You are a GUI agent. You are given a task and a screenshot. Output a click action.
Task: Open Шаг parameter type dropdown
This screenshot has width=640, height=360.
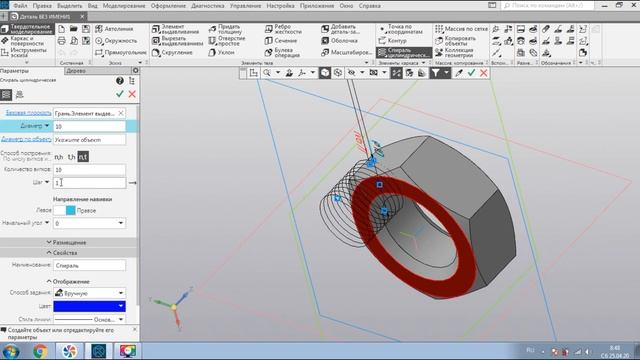(47, 182)
